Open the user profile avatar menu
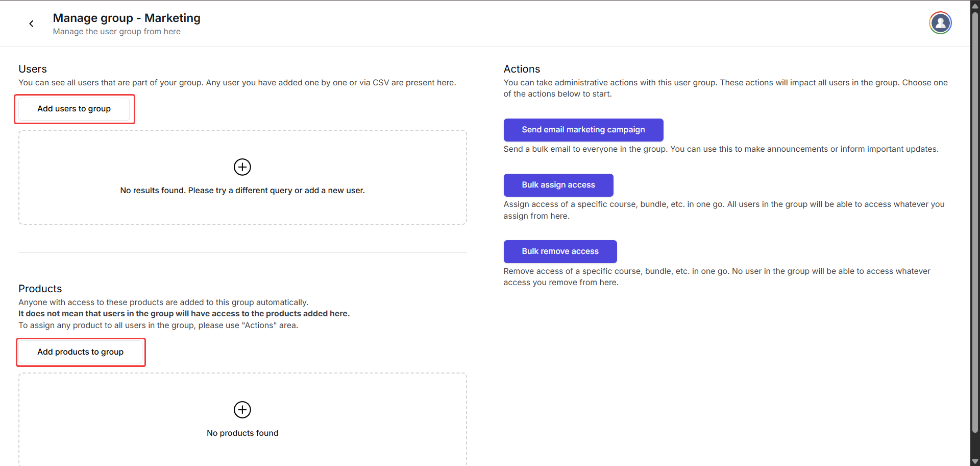This screenshot has height=466, width=980. (x=940, y=23)
